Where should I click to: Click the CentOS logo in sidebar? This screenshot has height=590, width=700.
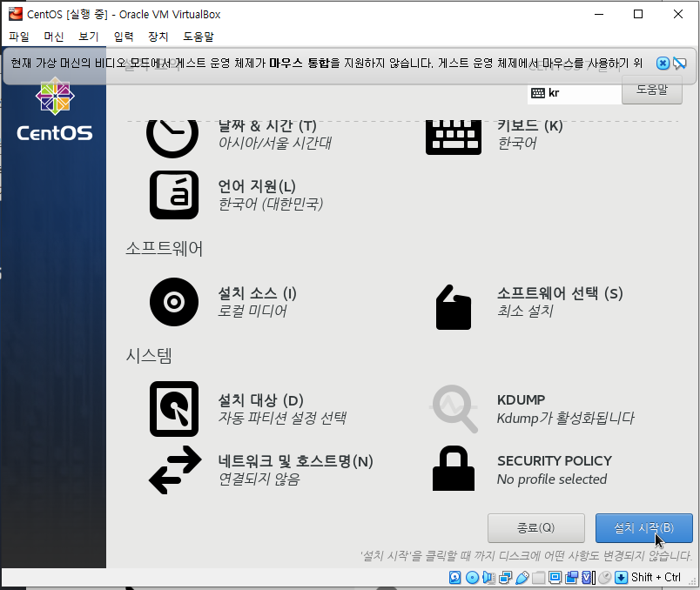click(x=55, y=110)
